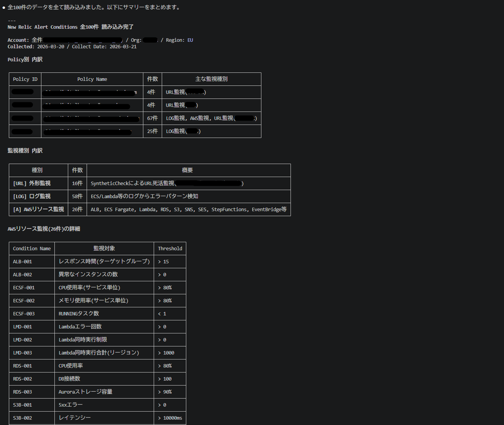Select the Threshold column header
Image resolution: width=504 pixels, height=425 pixels.
coord(170,249)
